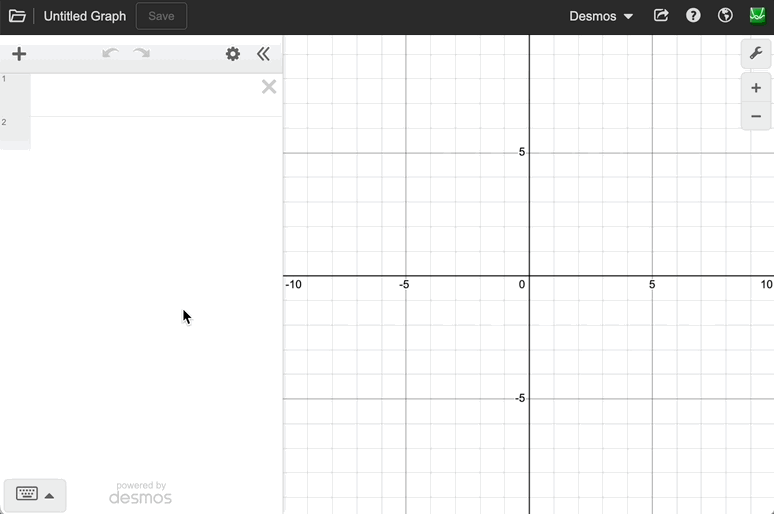The width and height of the screenshot is (774, 514).
Task: Expand the Desmos account dropdown
Action: (601, 16)
